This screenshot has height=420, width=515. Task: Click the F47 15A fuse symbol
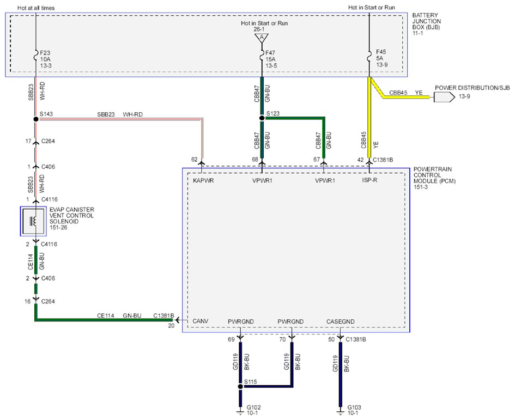262,56
